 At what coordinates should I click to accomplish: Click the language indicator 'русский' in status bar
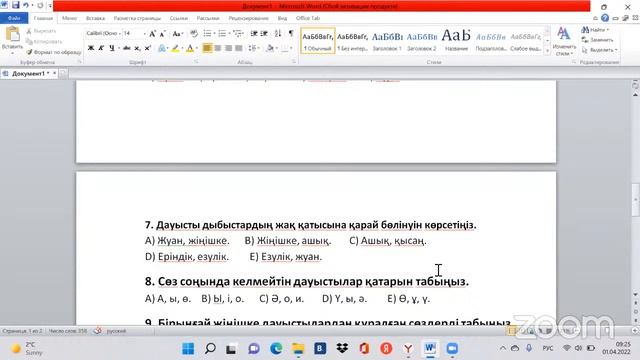tap(116, 331)
